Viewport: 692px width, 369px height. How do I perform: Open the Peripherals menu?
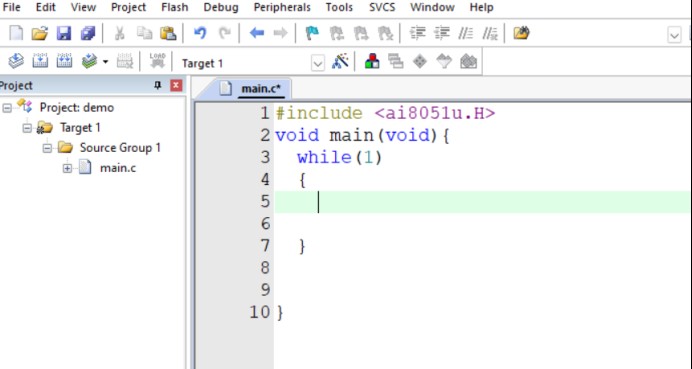point(282,8)
